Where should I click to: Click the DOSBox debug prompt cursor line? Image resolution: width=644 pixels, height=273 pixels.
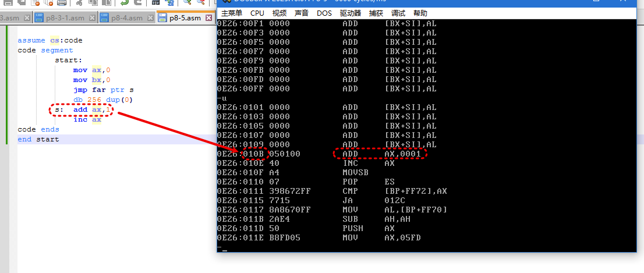click(x=222, y=248)
